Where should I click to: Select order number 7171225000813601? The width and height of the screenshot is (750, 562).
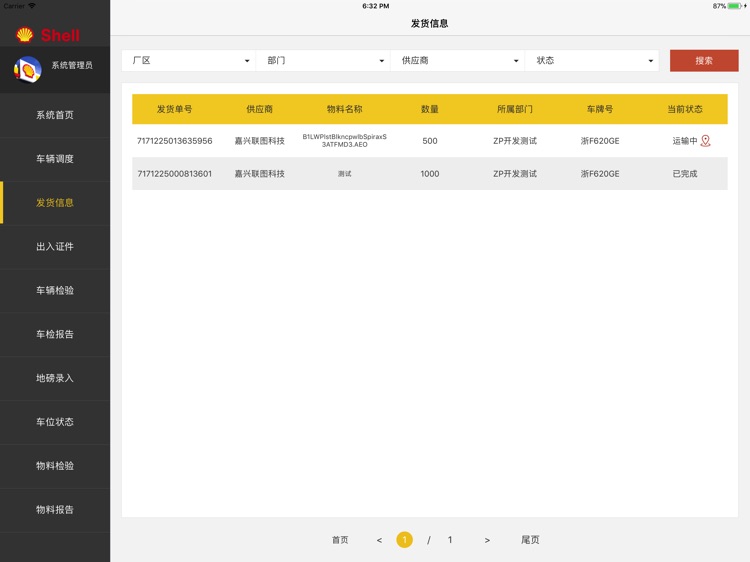point(175,174)
